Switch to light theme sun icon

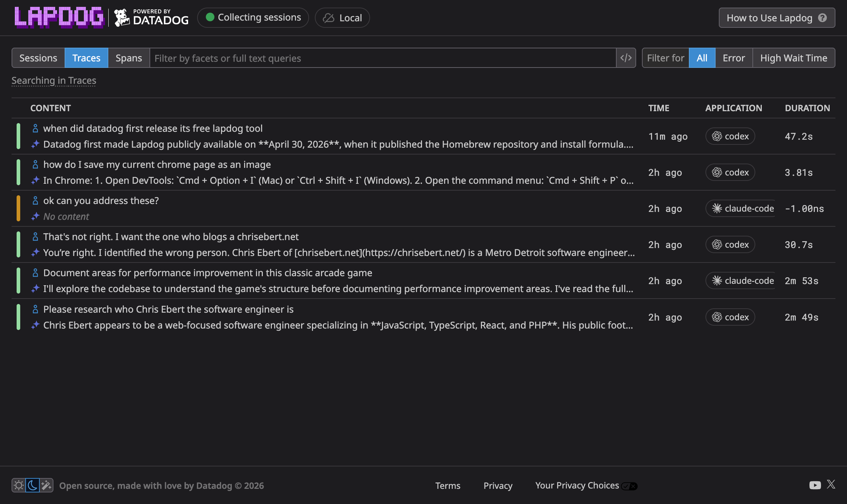coord(19,485)
